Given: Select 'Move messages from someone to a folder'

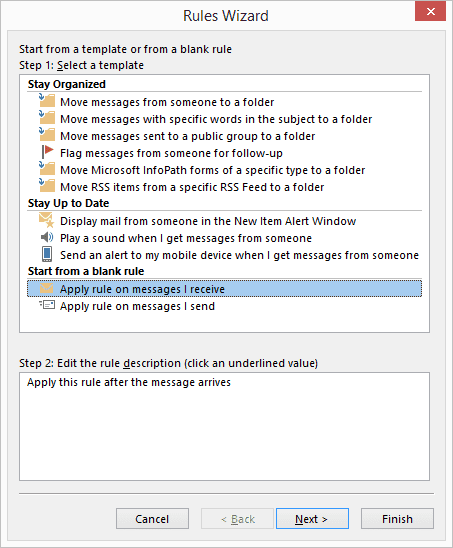Looking at the screenshot, I should click(167, 102).
